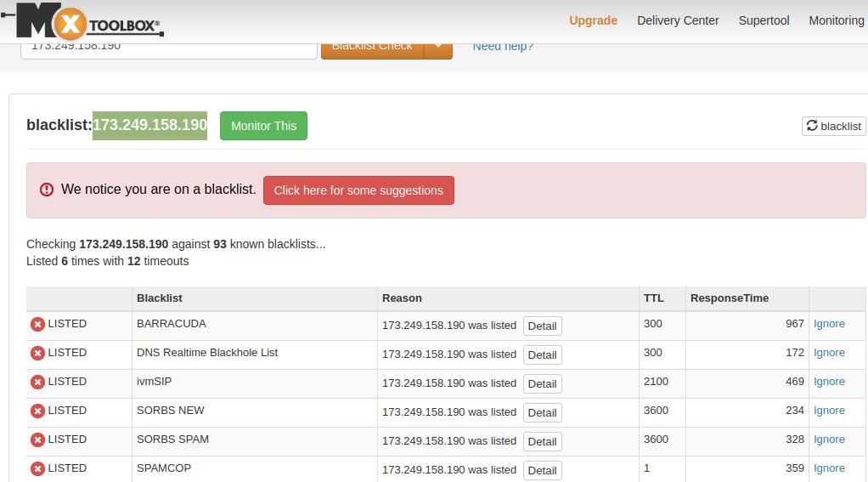Click the ivmSIP blacklist name

click(x=154, y=381)
